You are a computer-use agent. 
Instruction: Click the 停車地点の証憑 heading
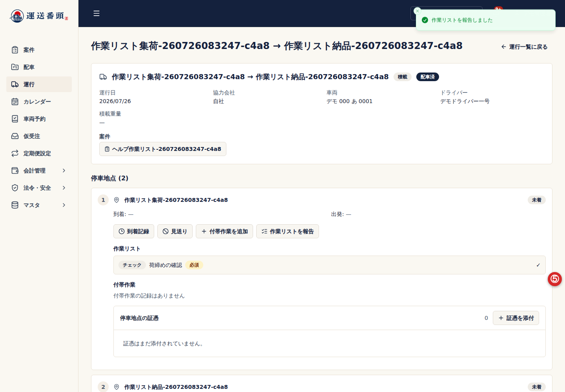(x=139, y=318)
